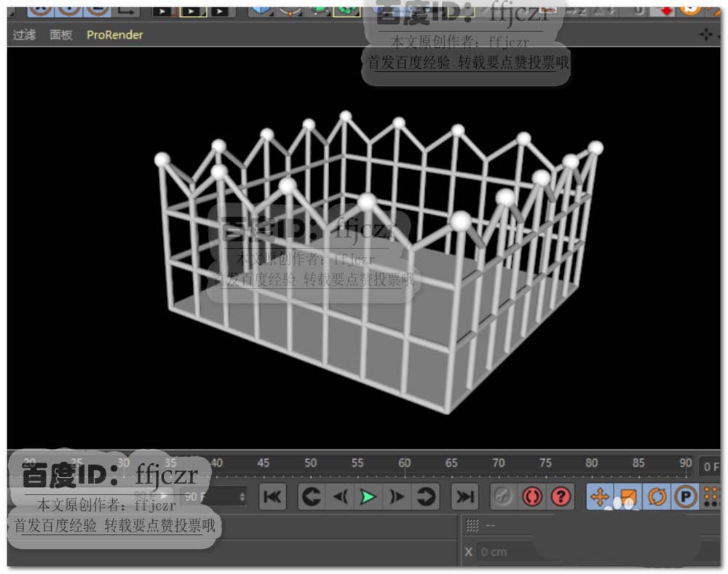The height and width of the screenshot is (574, 728).
Task: Toggle scale keyframe recording icon
Action: click(x=628, y=497)
